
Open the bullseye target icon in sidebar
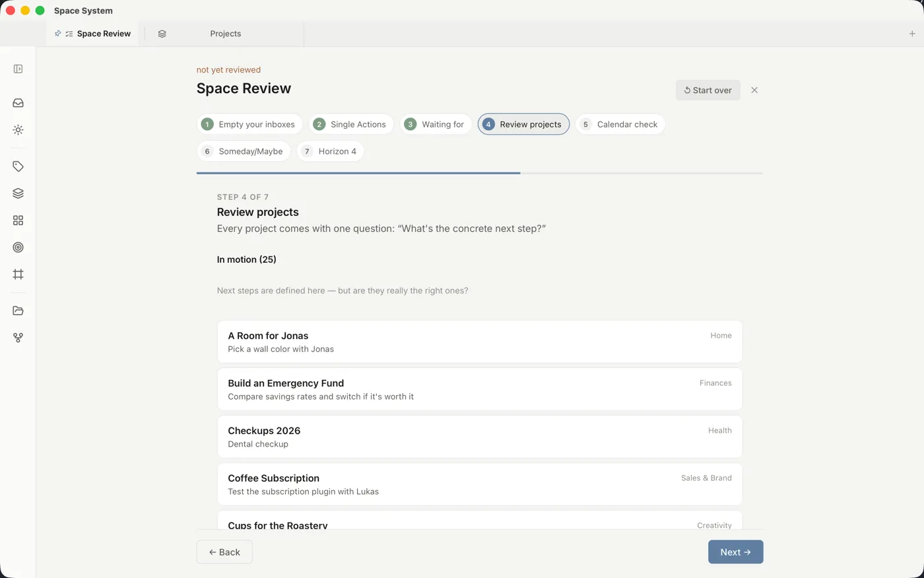(x=18, y=247)
